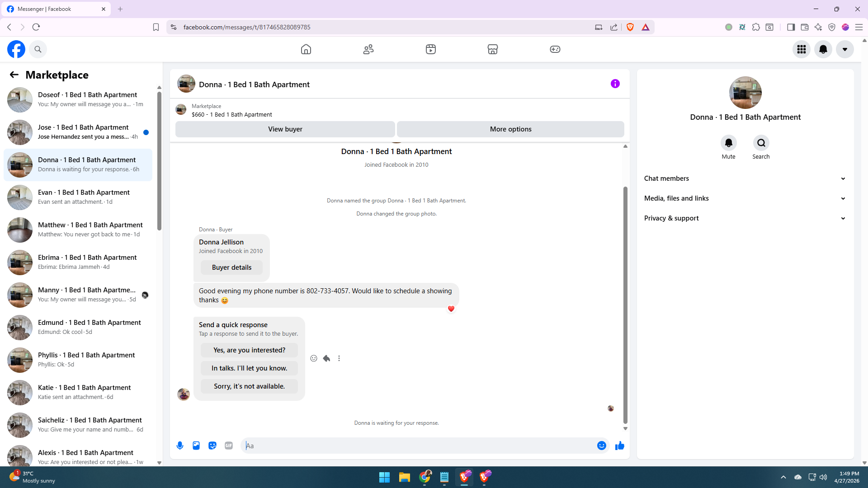Screen dimensions: 868x488
Task: Open a new browser tab
Action: tap(120, 9)
